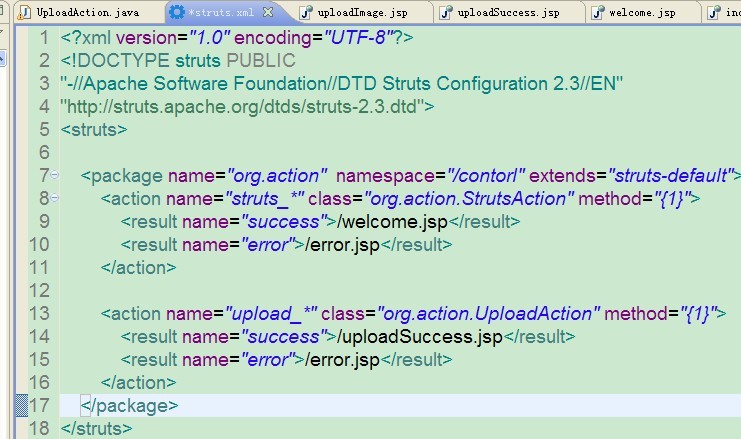Click the "org.action.UploadAction" class value

coord(488,314)
